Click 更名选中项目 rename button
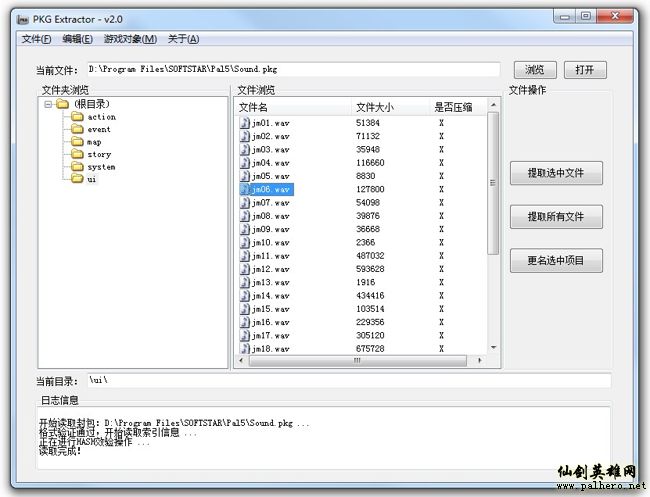 click(556, 261)
